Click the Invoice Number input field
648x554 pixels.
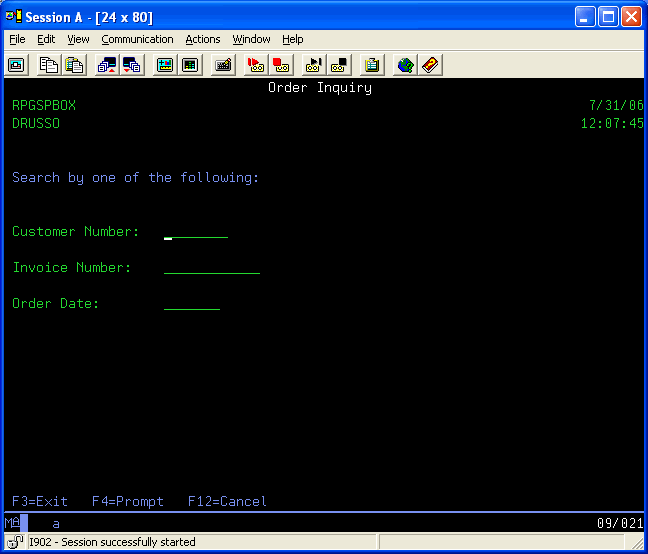point(212,268)
